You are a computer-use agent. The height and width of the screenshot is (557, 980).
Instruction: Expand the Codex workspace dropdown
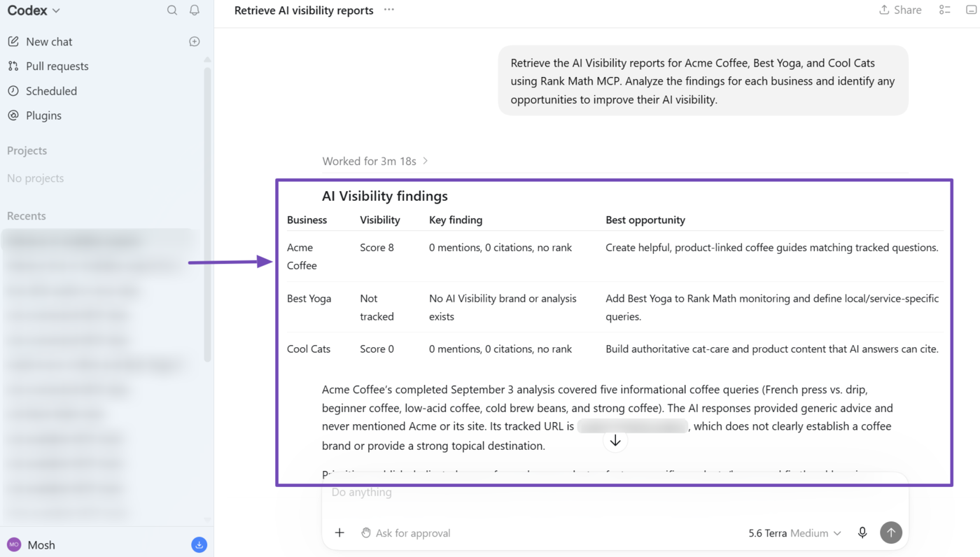(x=34, y=10)
